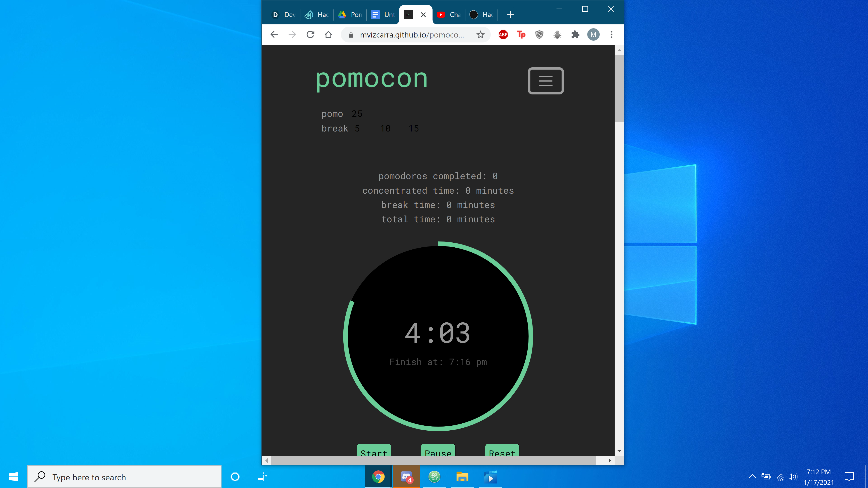Open Chrome three-dot menu

coord(611,35)
